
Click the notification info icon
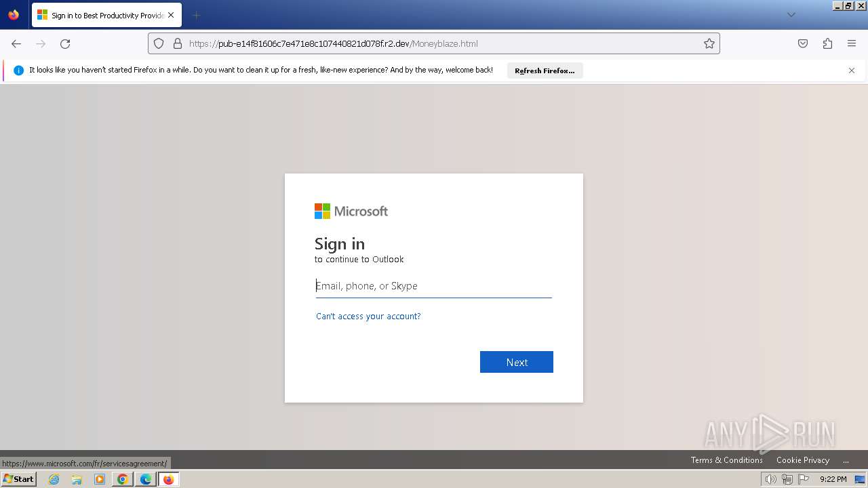[x=18, y=70]
